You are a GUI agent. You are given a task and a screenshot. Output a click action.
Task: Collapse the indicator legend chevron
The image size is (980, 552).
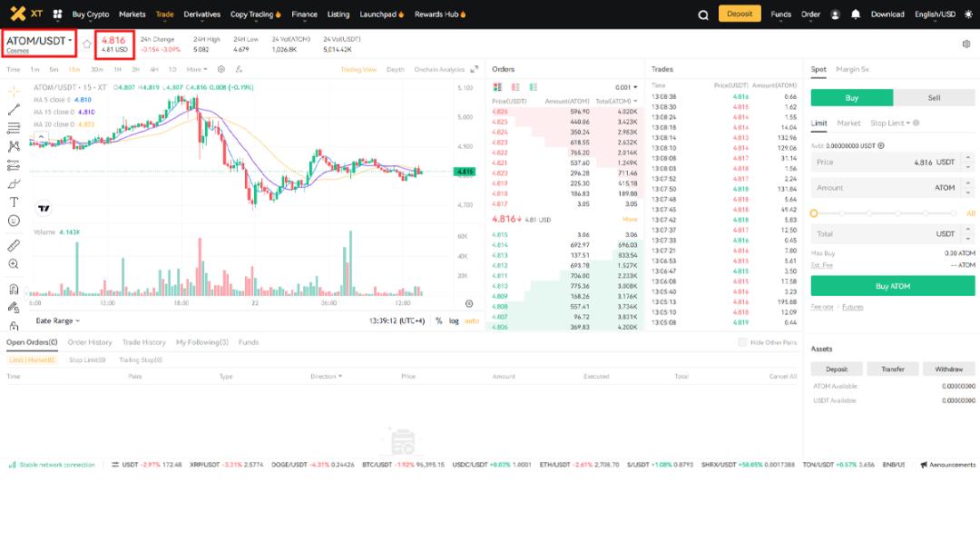point(41,136)
